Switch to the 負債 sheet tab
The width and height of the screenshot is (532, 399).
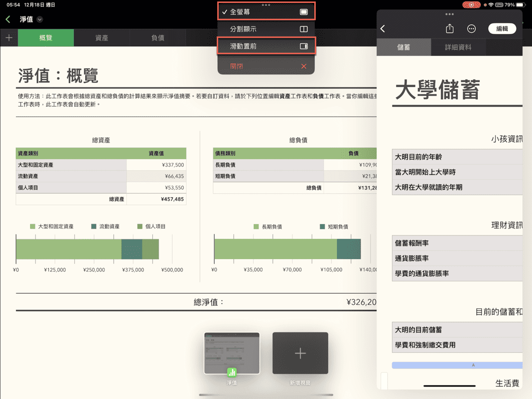[158, 37]
